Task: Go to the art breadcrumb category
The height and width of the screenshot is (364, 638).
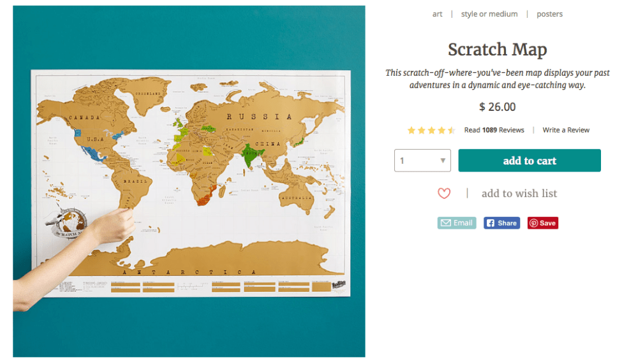Action: pos(437,14)
